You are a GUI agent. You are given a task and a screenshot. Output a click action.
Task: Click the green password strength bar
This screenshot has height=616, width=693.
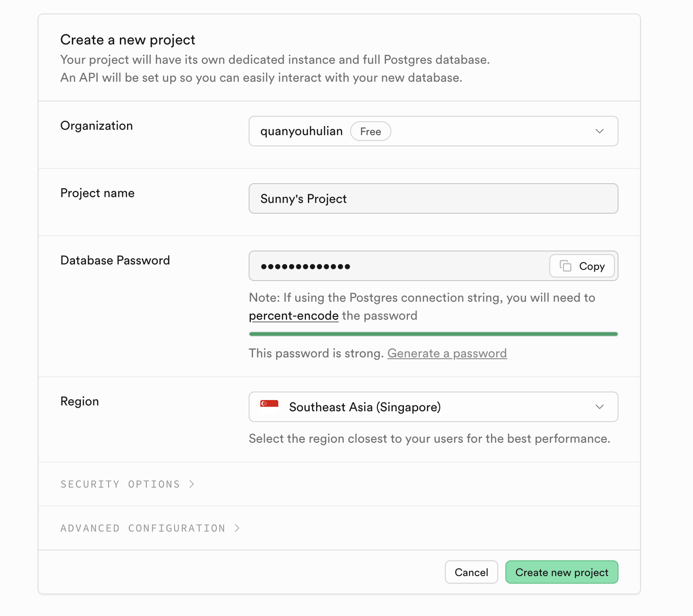pyautogui.click(x=433, y=334)
